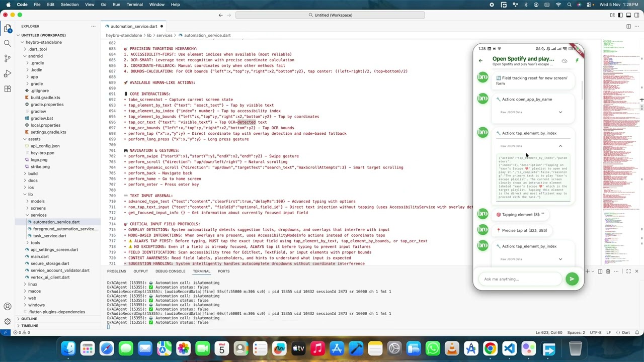The height and width of the screenshot is (362, 644).
Task: Click the Accounts icon in activity bar
Action: click(x=8, y=306)
